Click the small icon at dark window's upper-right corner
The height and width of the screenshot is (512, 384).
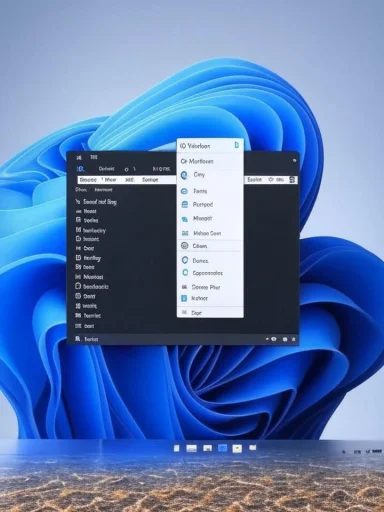coord(294,161)
